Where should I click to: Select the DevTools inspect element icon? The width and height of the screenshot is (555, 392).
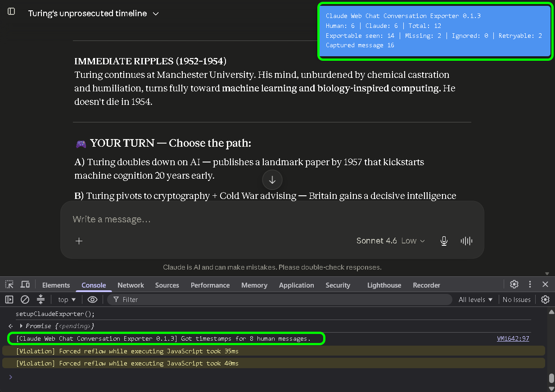click(9, 284)
